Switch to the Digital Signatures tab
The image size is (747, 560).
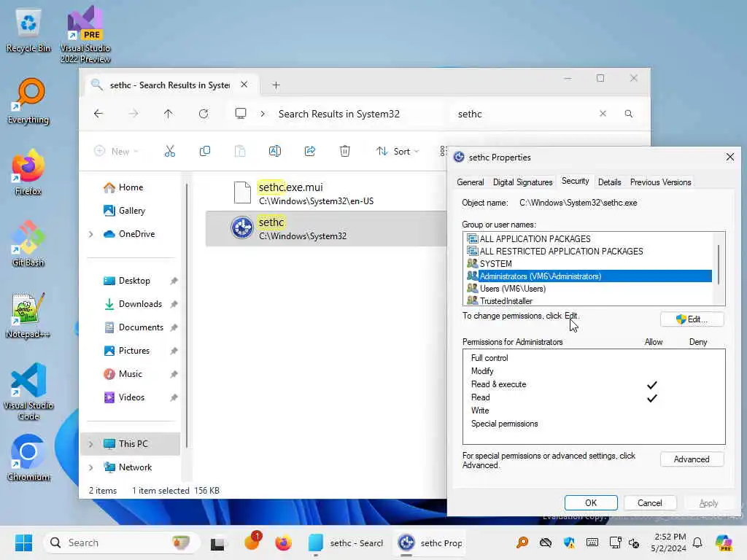click(x=522, y=182)
